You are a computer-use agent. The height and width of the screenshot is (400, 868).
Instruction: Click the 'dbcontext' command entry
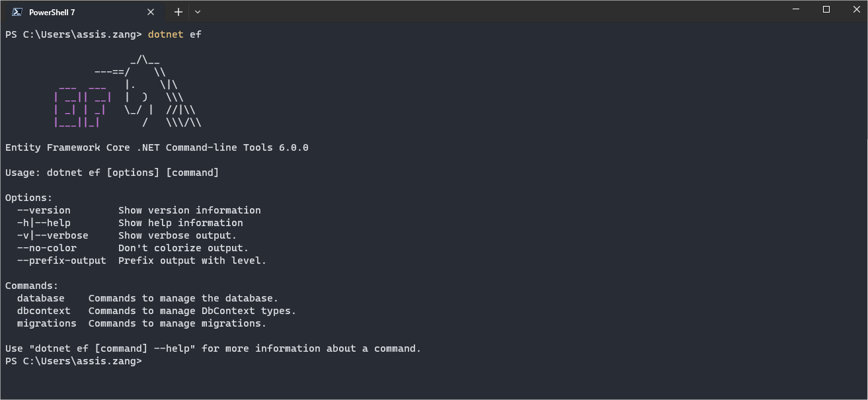[44, 311]
